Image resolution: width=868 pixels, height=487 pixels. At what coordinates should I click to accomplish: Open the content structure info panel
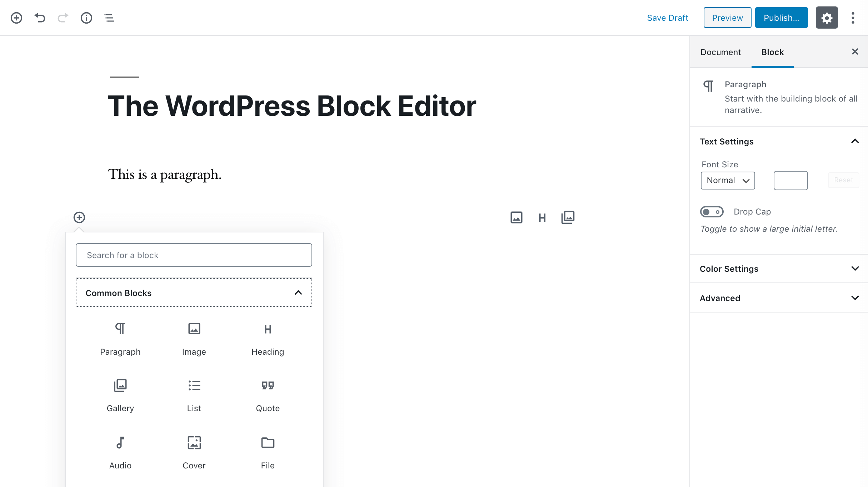[86, 18]
